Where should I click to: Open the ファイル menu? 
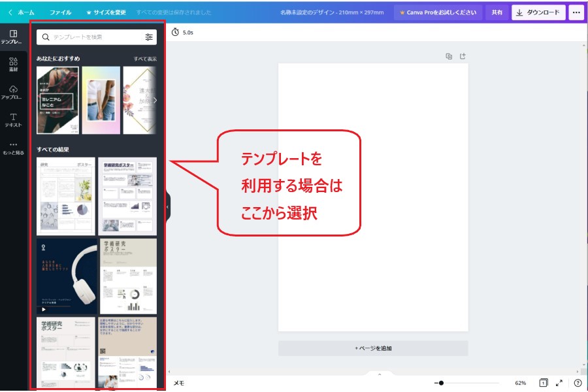pos(61,12)
